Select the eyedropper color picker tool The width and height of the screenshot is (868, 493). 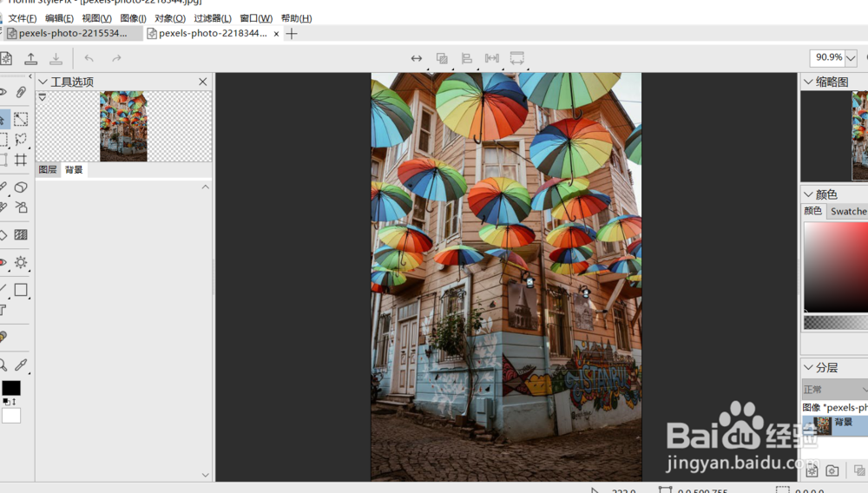tap(21, 364)
